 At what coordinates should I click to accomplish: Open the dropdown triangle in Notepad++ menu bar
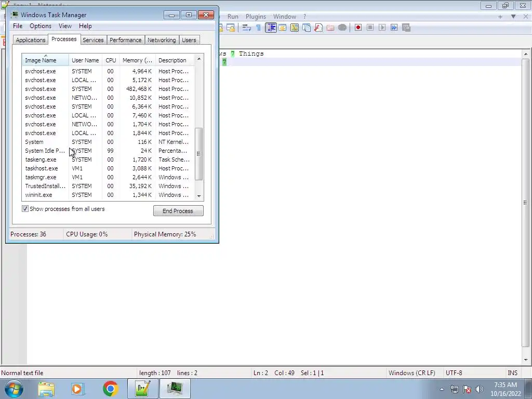point(513,17)
